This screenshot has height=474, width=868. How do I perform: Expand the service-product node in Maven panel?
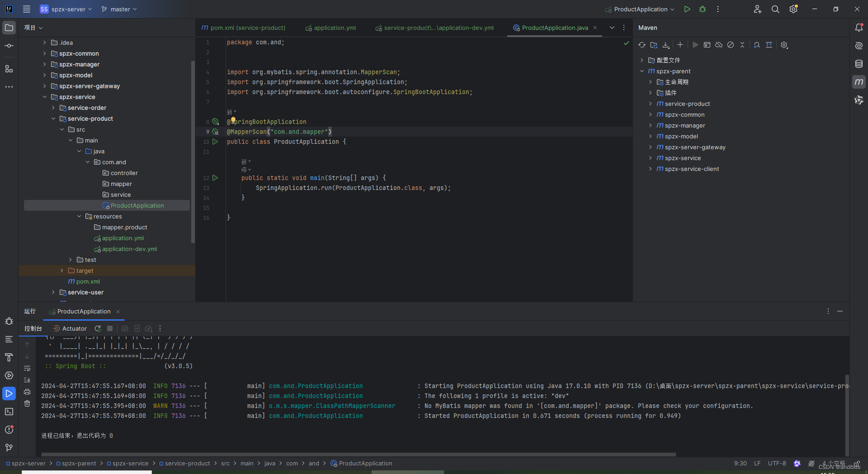[x=650, y=104]
